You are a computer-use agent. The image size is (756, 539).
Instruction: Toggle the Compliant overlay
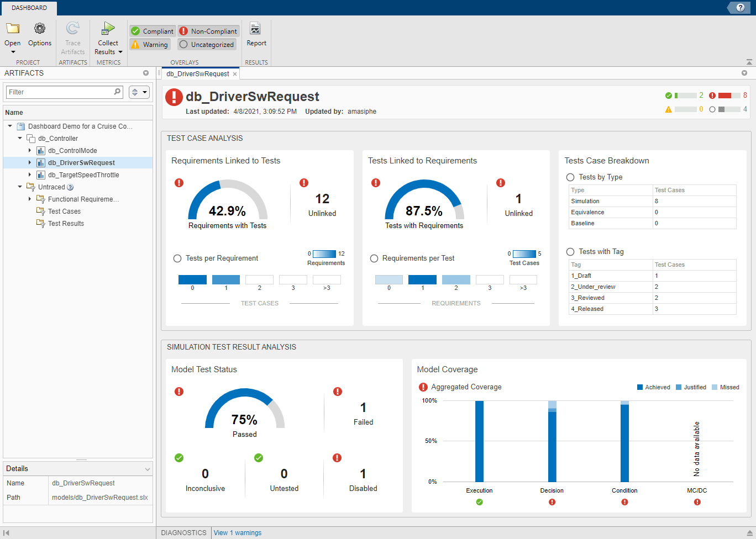tap(153, 31)
